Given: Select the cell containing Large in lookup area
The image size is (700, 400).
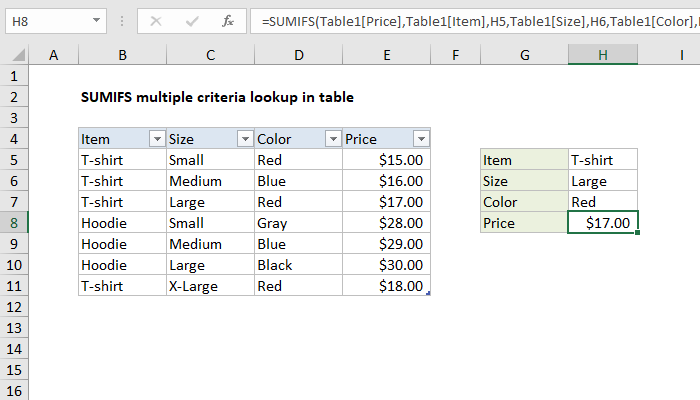Looking at the screenshot, I should tap(602, 181).
